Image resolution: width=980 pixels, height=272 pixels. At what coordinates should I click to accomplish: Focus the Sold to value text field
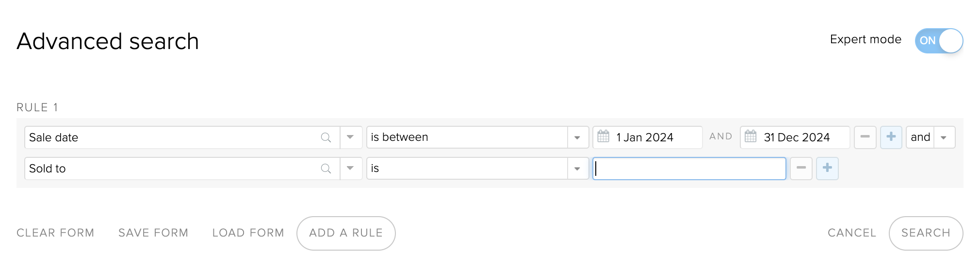[689, 169]
